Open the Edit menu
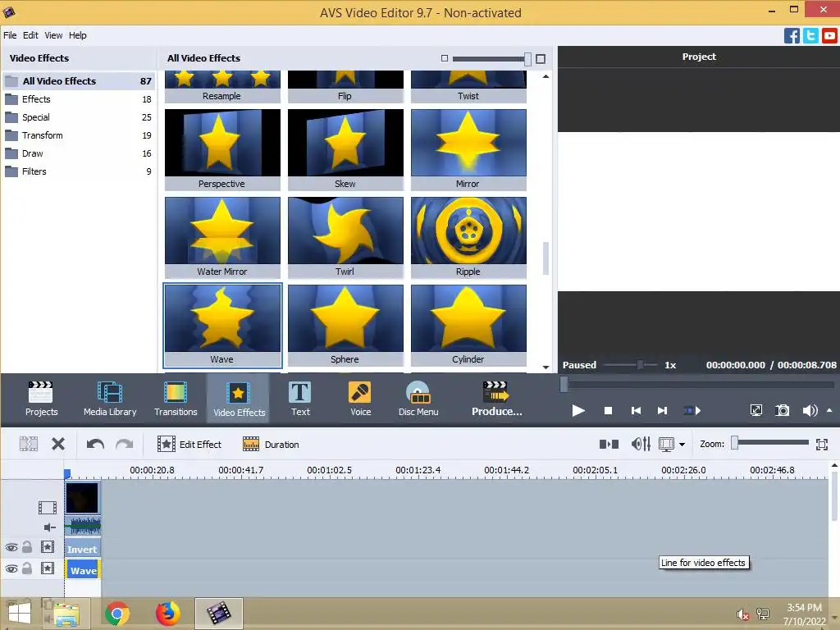 (30, 35)
